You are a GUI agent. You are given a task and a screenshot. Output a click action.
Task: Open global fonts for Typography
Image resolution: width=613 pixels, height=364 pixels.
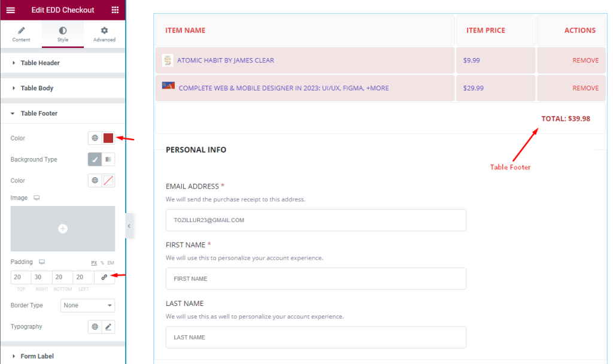point(95,327)
